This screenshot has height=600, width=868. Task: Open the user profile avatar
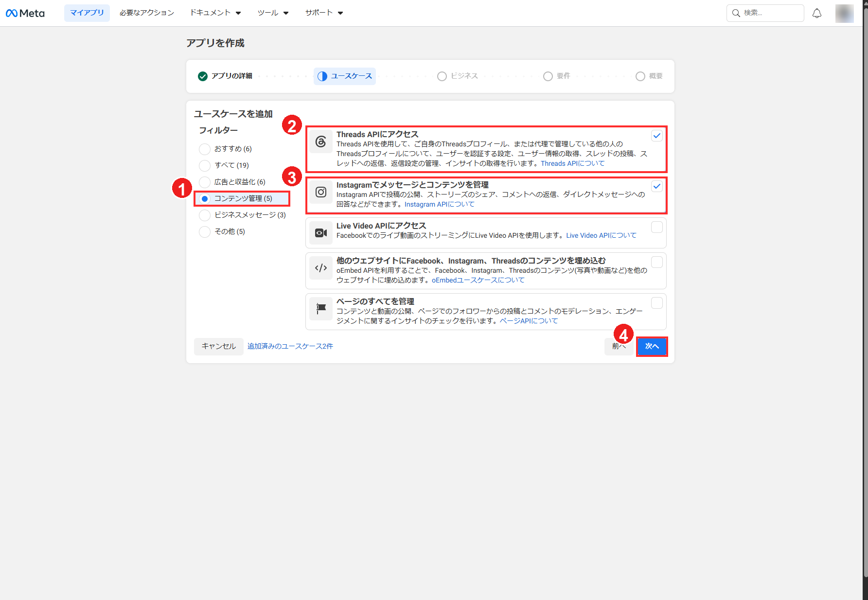[x=845, y=13]
